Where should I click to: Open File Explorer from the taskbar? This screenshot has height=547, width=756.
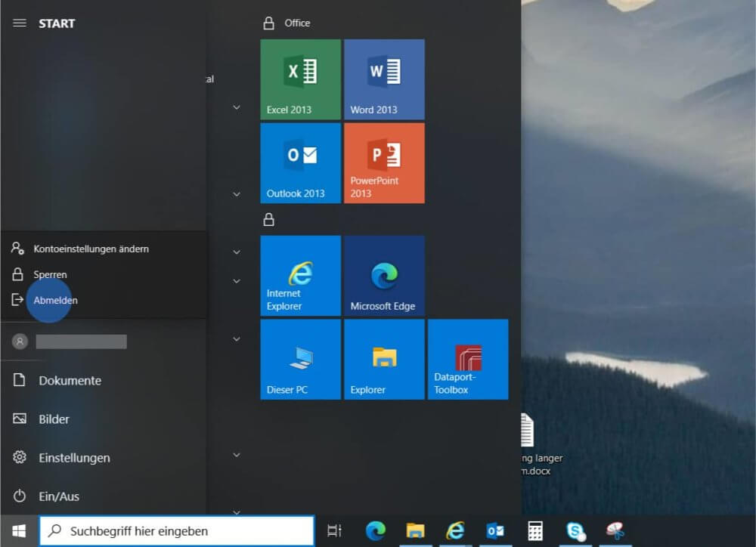[415, 531]
